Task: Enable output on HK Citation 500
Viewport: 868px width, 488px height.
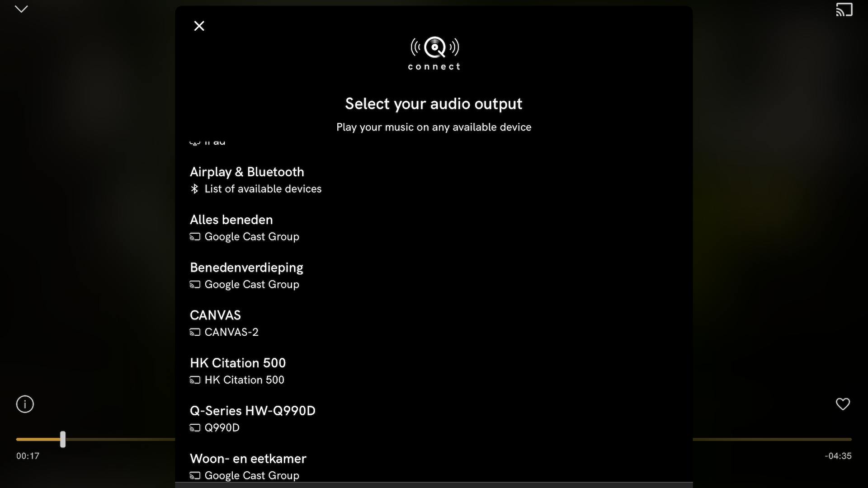Action: point(238,362)
